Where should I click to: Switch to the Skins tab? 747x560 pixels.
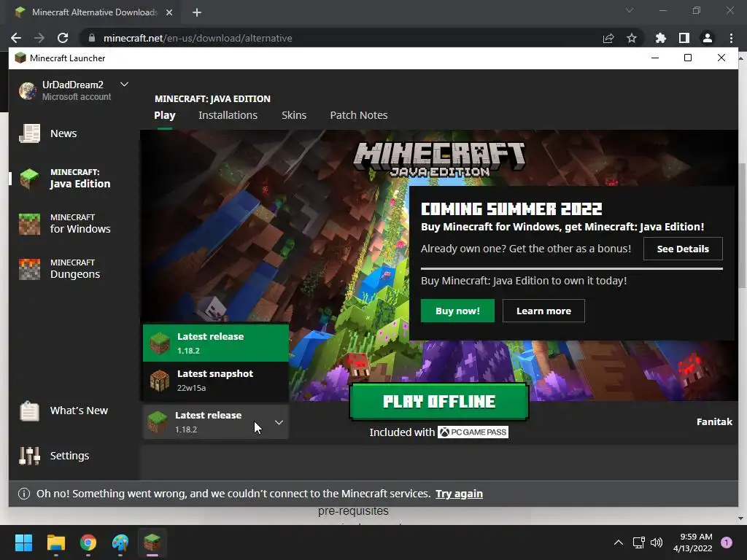tap(294, 115)
